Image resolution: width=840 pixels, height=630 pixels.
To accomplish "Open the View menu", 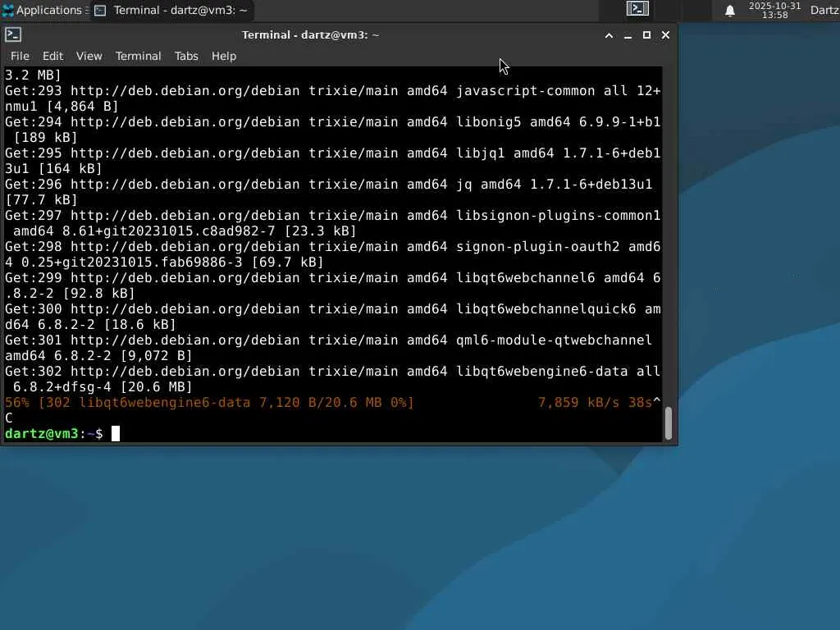I will coord(89,56).
